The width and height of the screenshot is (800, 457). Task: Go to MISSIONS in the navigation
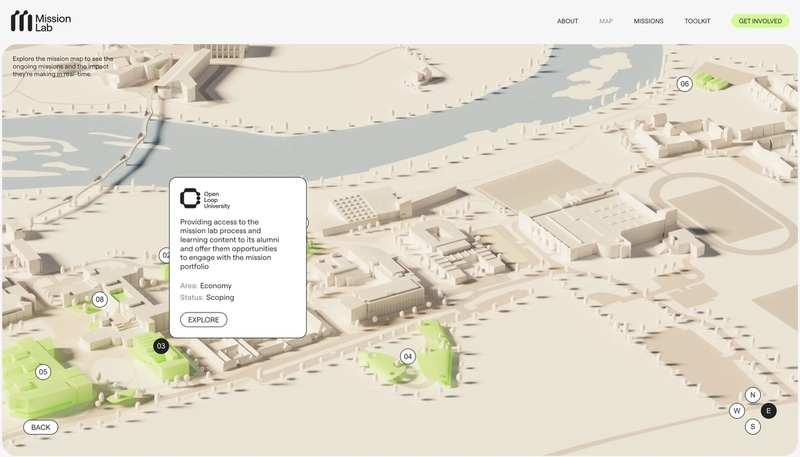tap(648, 21)
